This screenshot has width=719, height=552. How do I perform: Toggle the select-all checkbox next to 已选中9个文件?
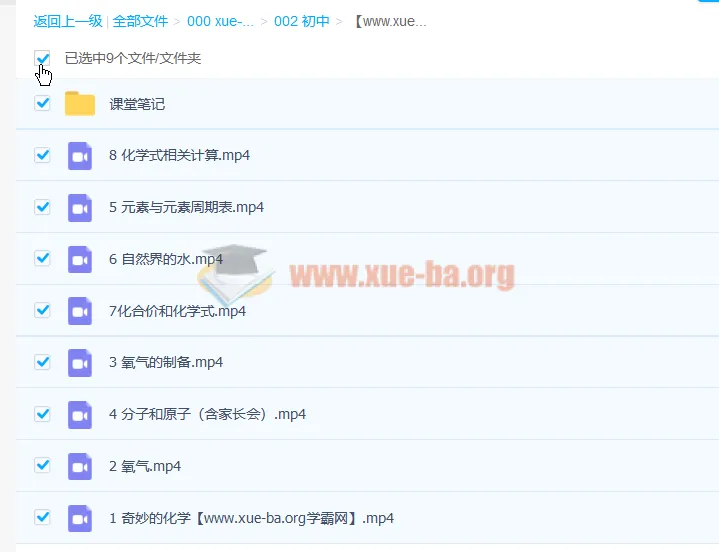tap(42, 58)
